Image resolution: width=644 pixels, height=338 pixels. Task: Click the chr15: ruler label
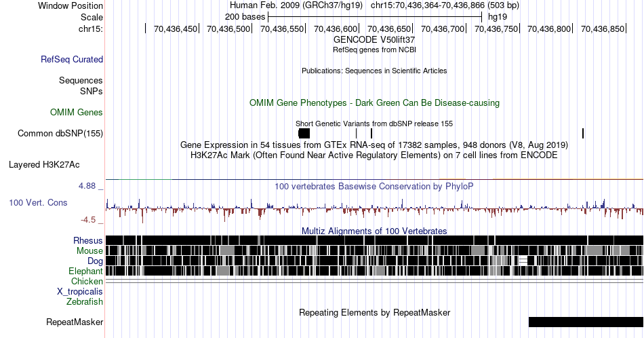tap(91, 29)
